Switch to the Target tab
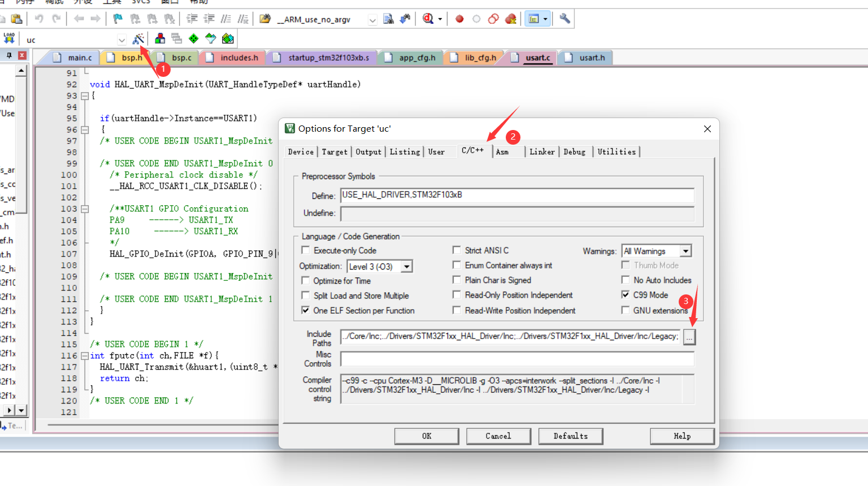Image resolution: width=868 pixels, height=486 pixels. click(x=335, y=151)
